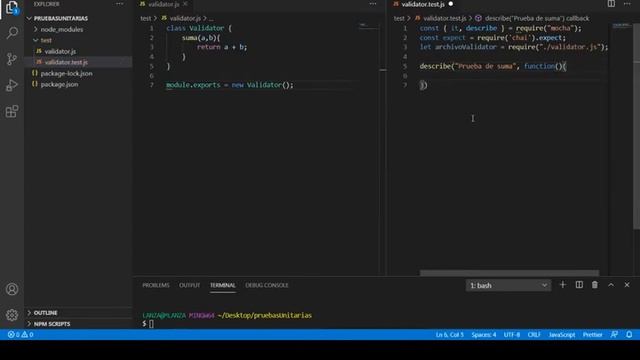Screen dimensions: 640x360
Task: Click 'return a + b;' line
Action: [x=222, y=47]
